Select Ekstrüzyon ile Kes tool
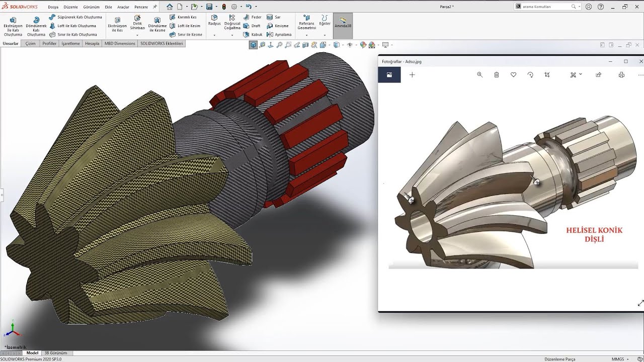The width and height of the screenshot is (644, 362). tap(117, 25)
